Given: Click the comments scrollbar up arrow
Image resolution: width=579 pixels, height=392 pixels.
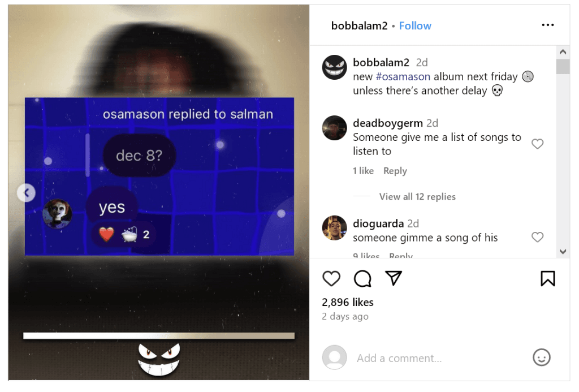Looking at the screenshot, I should [563, 51].
